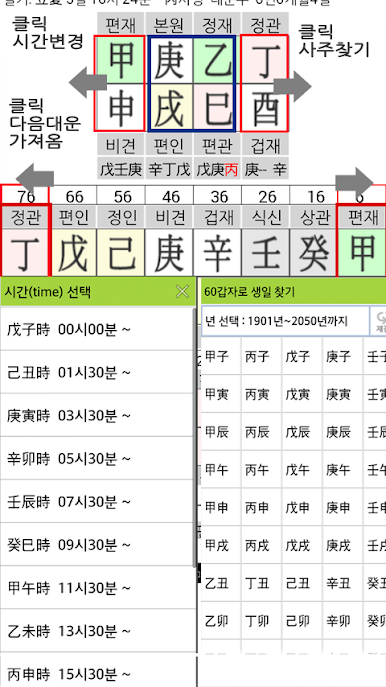
Task: Select 庚辰 in the 60갑자 grid
Action: pos(343,432)
